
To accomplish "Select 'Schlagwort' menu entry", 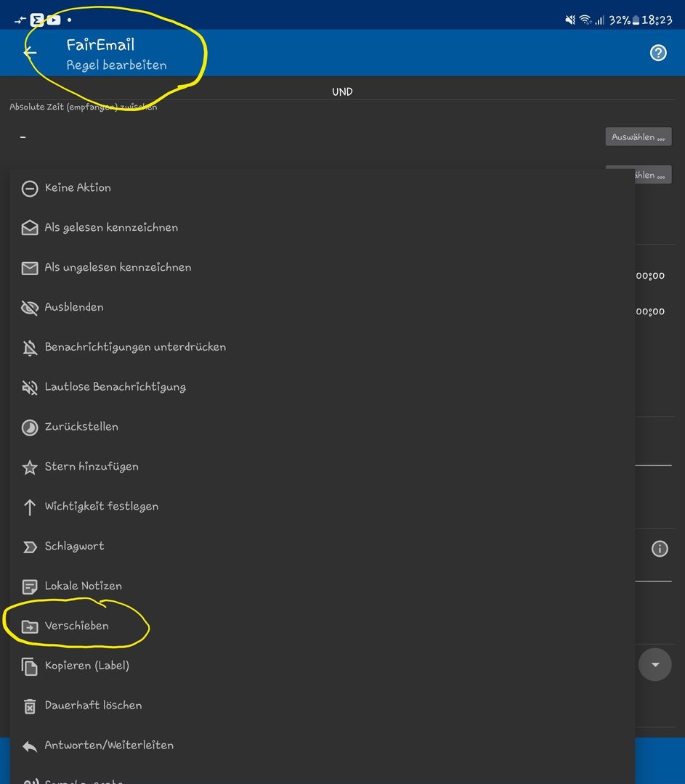I will click(74, 547).
